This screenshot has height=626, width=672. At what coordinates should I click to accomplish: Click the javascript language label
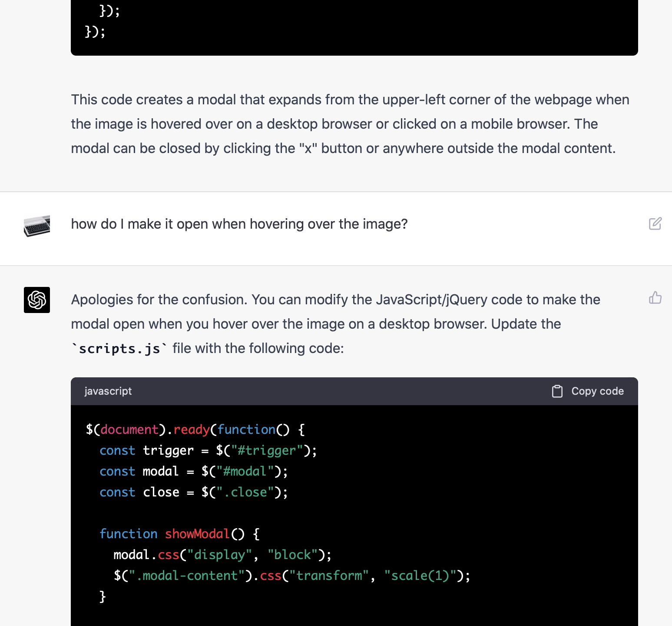point(108,391)
